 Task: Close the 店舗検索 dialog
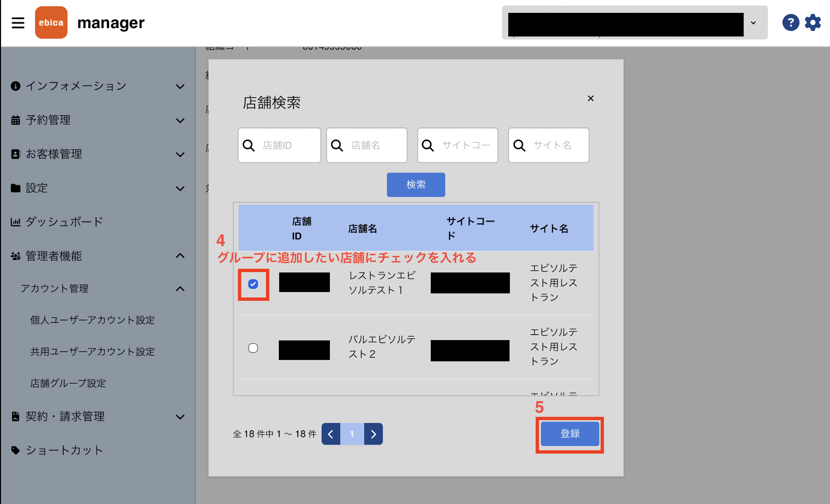coord(591,98)
